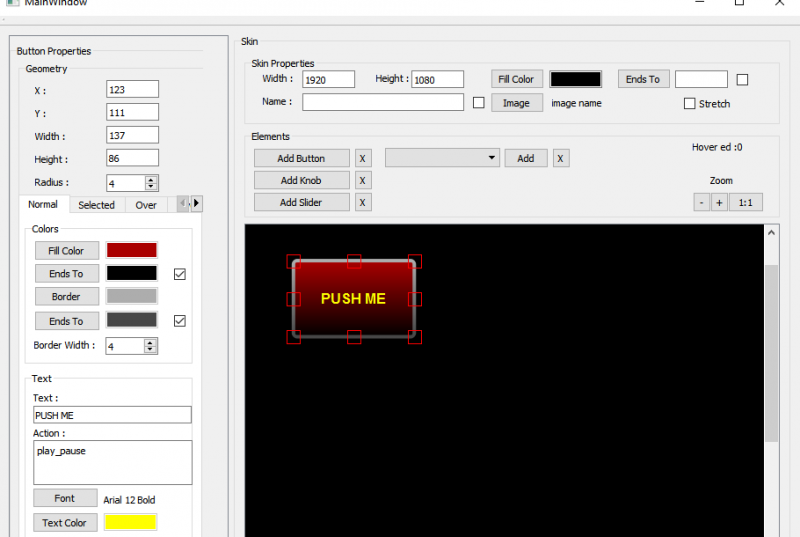Image resolution: width=800 pixels, height=537 pixels.
Task: Click the Add Slider button
Action: 302,202
